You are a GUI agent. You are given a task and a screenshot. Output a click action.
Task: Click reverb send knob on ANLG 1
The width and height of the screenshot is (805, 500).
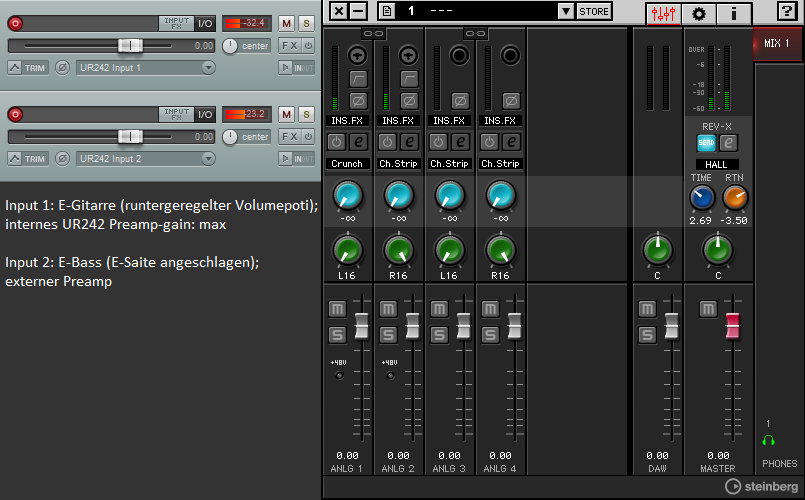pos(348,196)
